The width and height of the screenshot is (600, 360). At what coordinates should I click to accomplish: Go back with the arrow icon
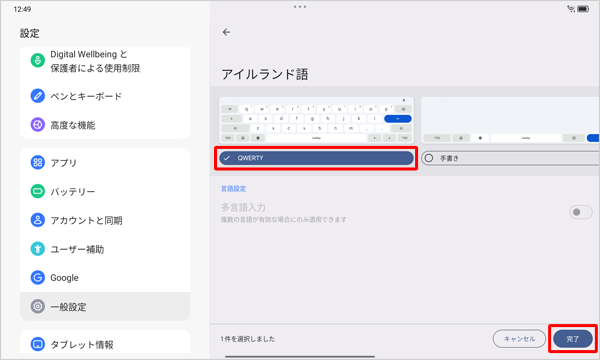226,32
